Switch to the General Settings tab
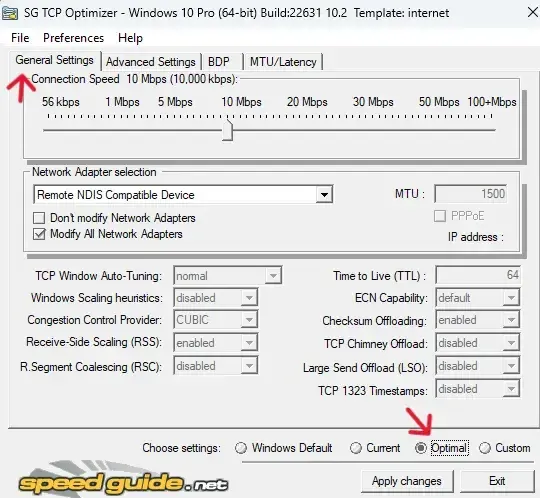The image size is (540, 498). (54, 60)
